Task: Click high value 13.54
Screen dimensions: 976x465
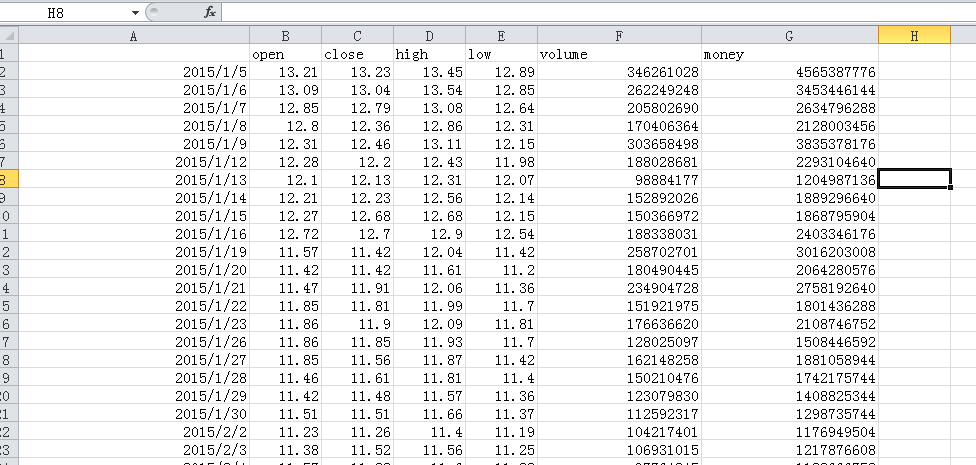Action: [429, 90]
